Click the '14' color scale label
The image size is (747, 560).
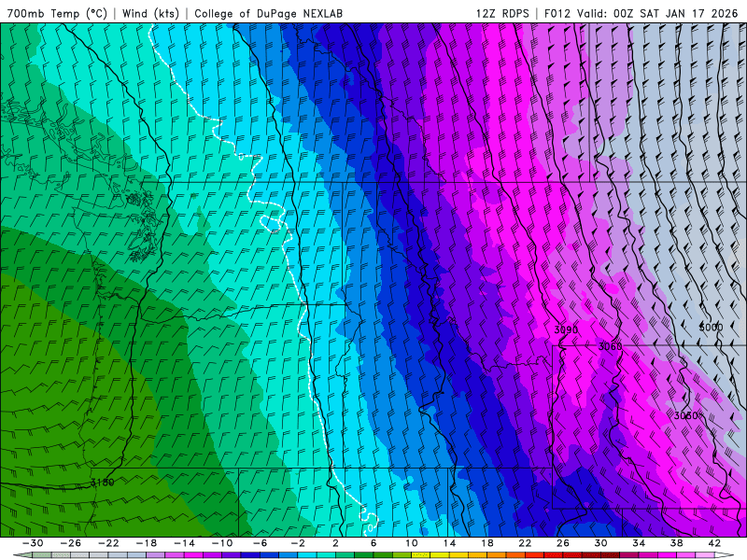pyautogui.click(x=449, y=543)
